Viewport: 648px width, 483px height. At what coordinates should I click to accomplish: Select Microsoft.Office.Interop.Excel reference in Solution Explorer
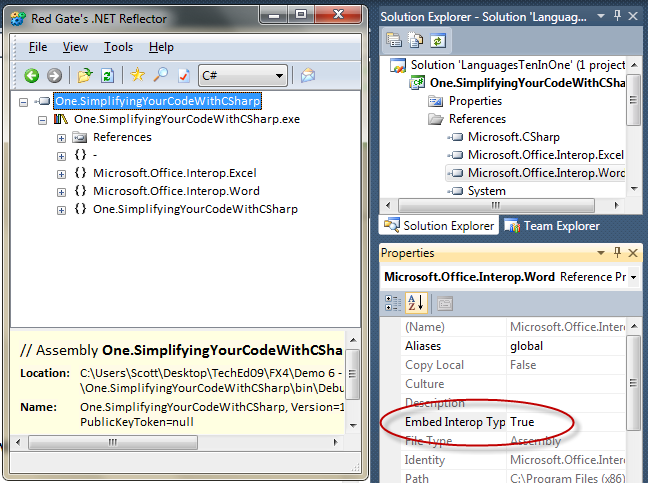[x=546, y=155]
